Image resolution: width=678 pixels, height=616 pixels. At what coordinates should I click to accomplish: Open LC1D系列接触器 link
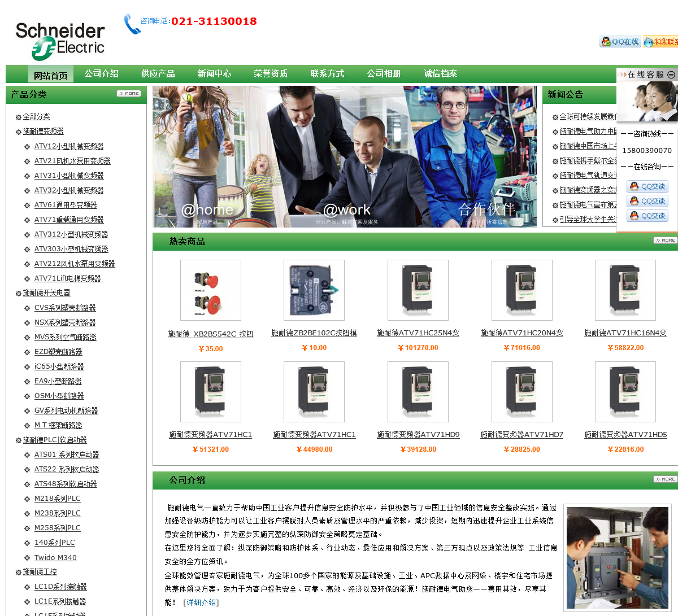pos(60,587)
